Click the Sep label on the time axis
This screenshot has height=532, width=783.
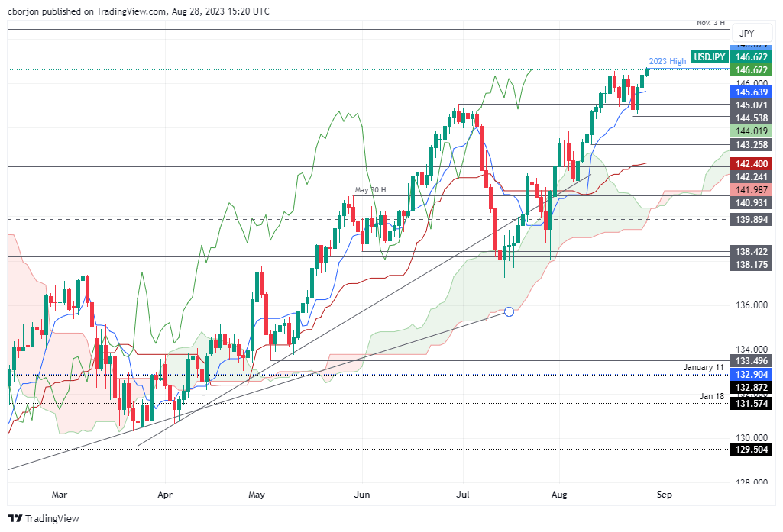663,495
